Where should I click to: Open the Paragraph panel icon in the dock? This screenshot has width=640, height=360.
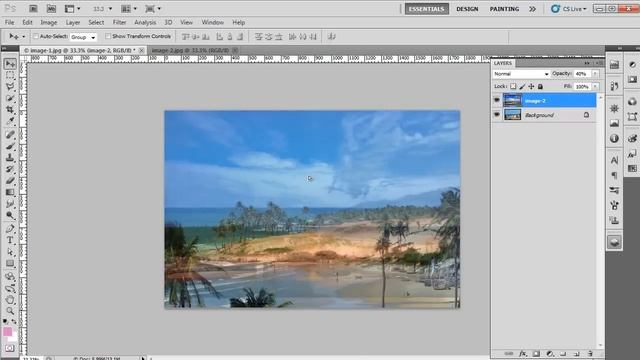614,176
